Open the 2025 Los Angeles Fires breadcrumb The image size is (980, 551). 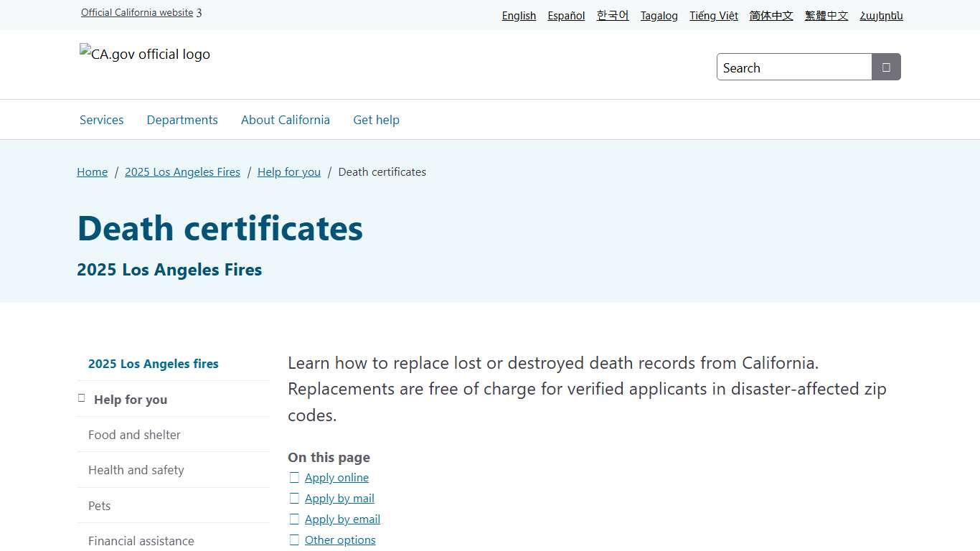pyautogui.click(x=182, y=171)
